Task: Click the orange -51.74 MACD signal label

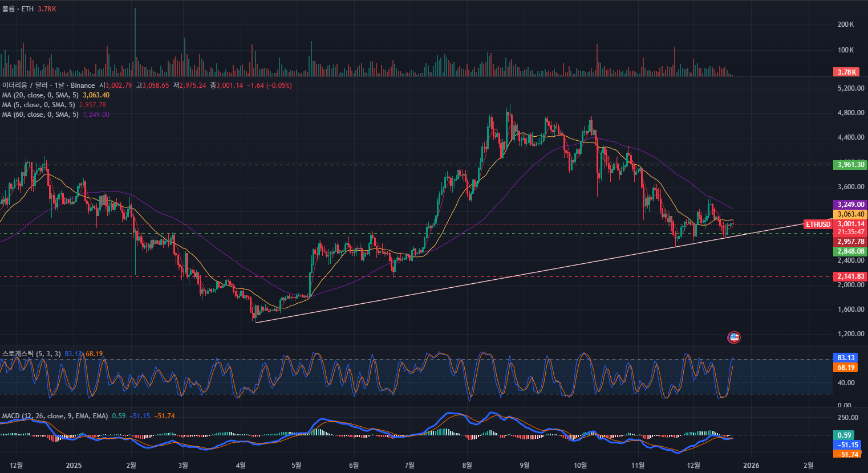Action: 847,454
